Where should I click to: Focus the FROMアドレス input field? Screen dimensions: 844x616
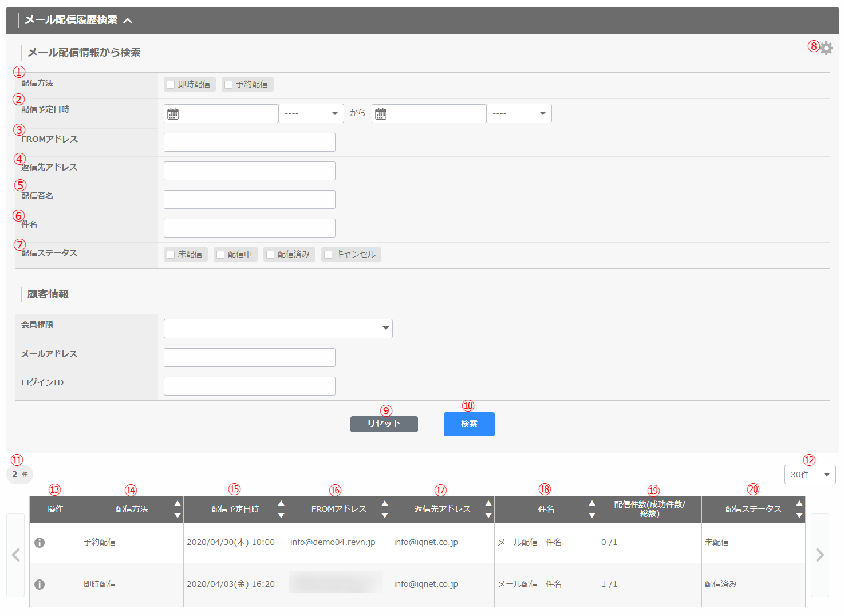250,143
